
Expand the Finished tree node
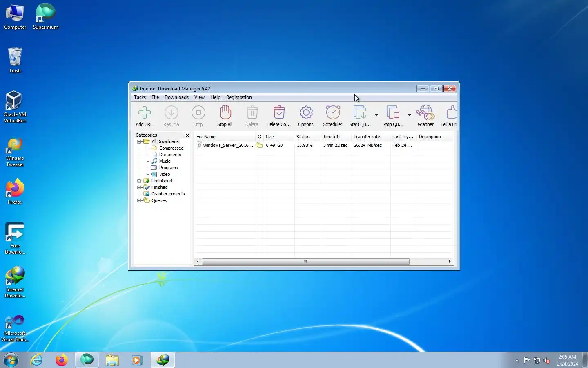(139, 187)
